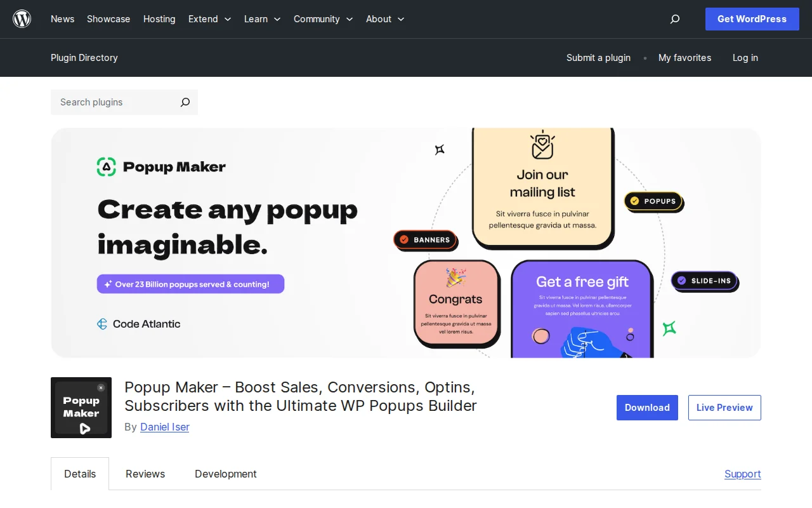This screenshot has height=508, width=812.
Task: Open the About dropdown
Action: (384, 19)
